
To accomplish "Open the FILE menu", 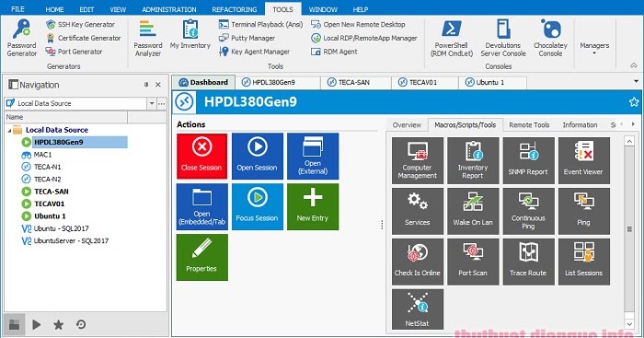I will tap(17, 9).
